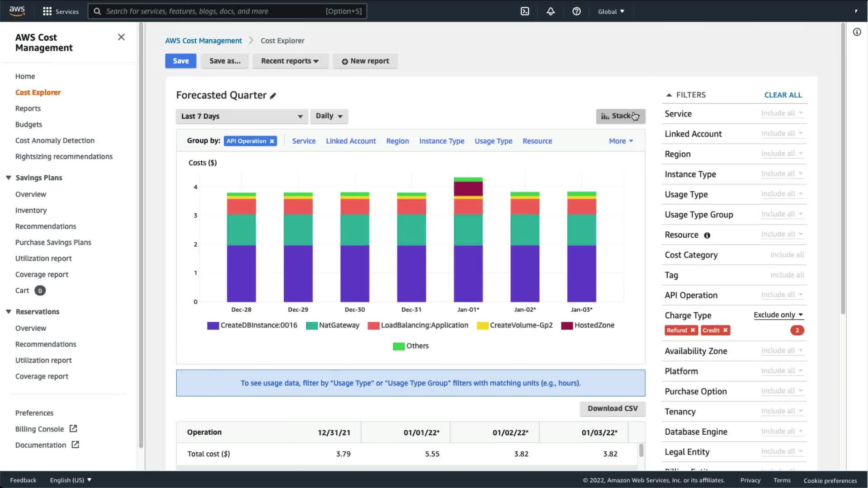Image resolution: width=868 pixels, height=488 pixels.
Task: Remove the Credit charge type filter
Action: pyautogui.click(x=725, y=330)
